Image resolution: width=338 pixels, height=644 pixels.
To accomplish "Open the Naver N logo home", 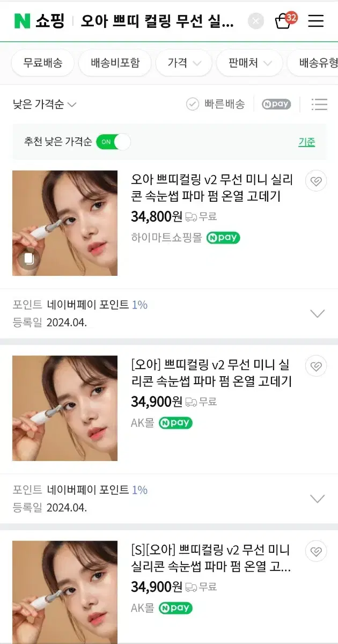I will 22,21.
